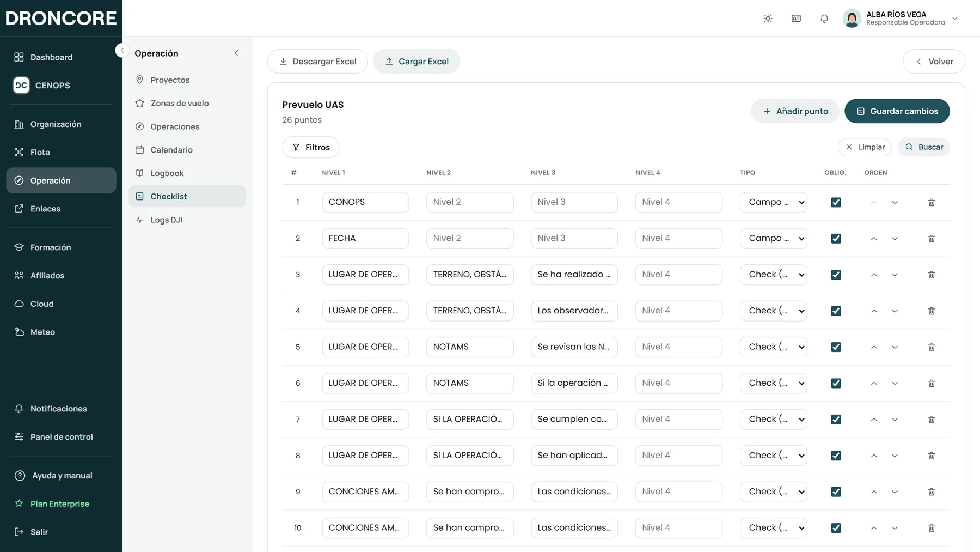Open the Flota drone section
This screenshot has width=980, height=552.
[x=61, y=152]
